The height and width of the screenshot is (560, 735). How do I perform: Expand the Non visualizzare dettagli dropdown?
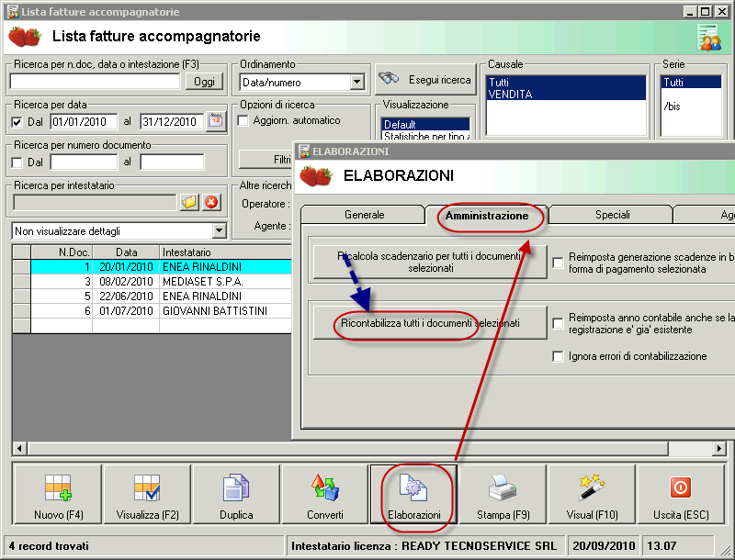point(219,230)
